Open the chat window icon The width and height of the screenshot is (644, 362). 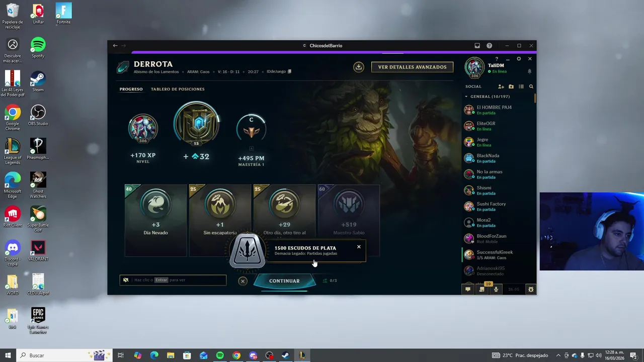pos(468,289)
